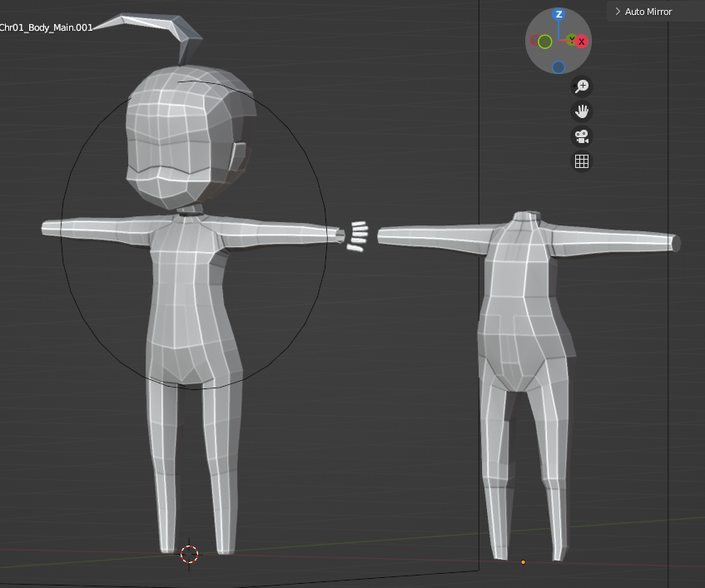705x588 pixels.
Task: Toggle perspective/orthographic with the grid icon
Action: (x=582, y=161)
